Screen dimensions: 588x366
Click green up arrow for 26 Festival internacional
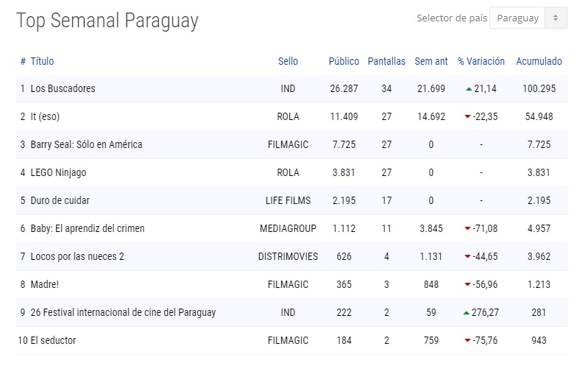pyautogui.click(x=466, y=313)
